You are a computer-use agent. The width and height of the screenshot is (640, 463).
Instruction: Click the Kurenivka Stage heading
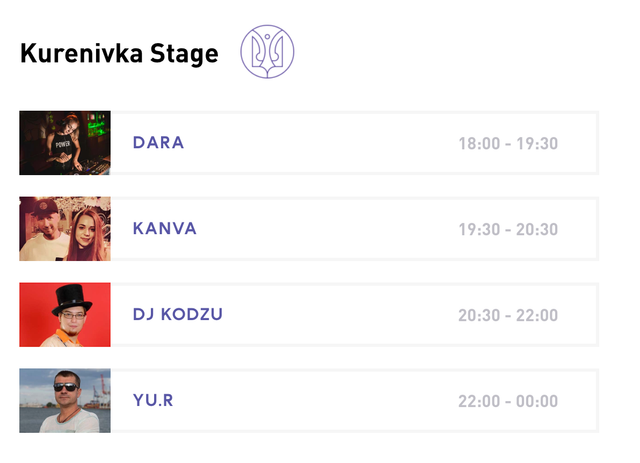pyautogui.click(x=119, y=54)
